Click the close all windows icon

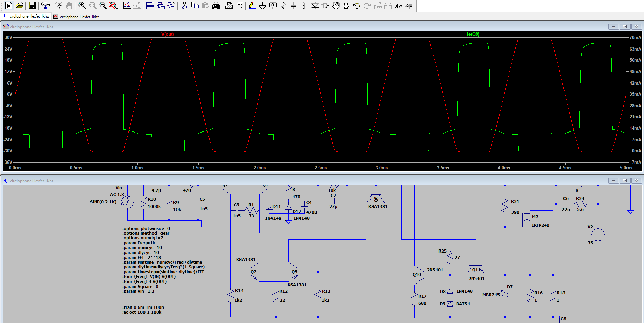click(x=171, y=6)
